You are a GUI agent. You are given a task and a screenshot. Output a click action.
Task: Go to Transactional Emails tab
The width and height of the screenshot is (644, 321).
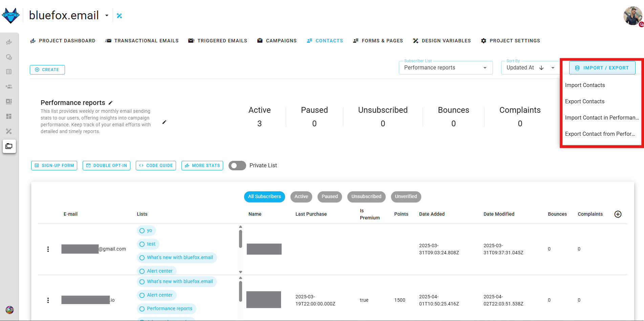pyautogui.click(x=142, y=41)
